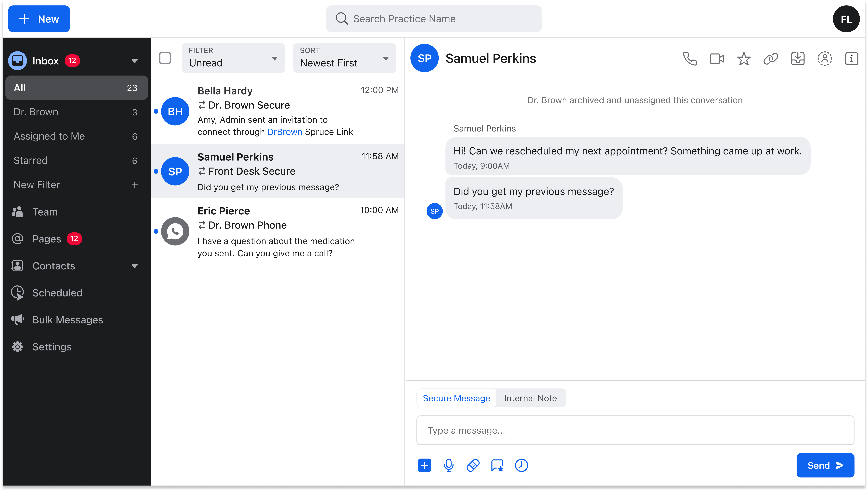
Task: Expand the Inbox dropdown arrow
Action: pyautogui.click(x=134, y=61)
